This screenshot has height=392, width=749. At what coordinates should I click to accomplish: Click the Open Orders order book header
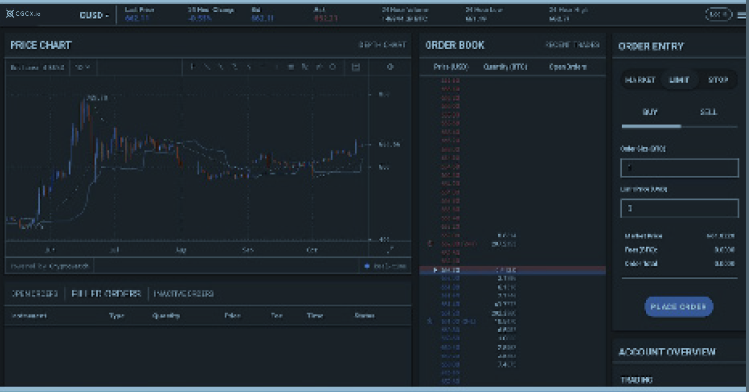point(568,67)
